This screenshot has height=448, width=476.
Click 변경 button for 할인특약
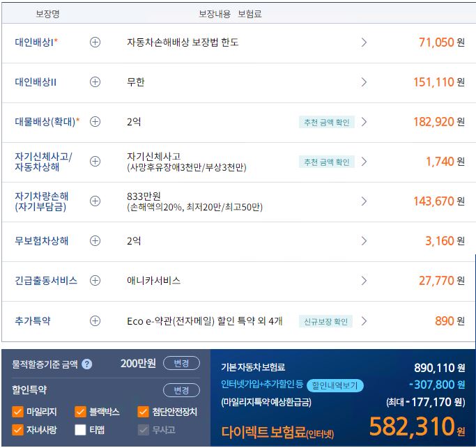[x=181, y=390]
